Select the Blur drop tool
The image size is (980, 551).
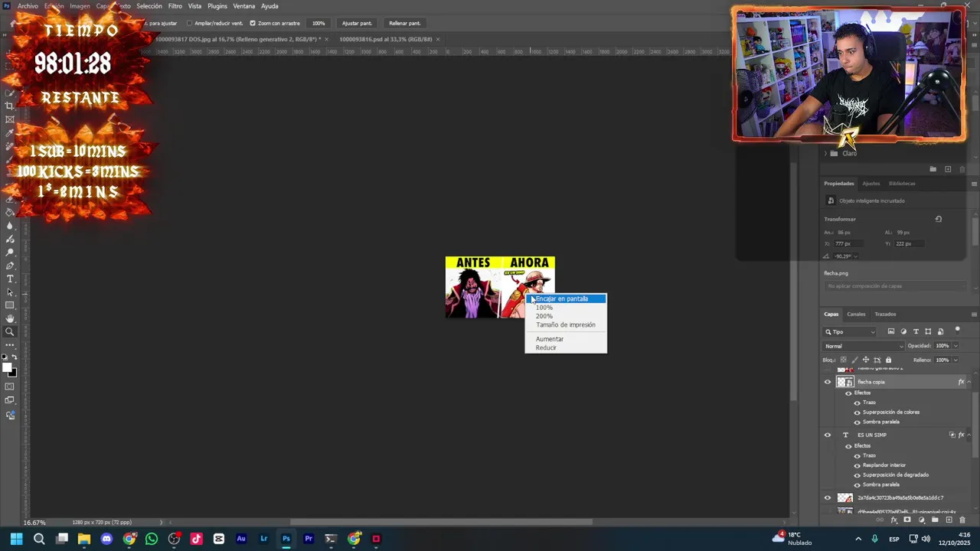pos(10,225)
